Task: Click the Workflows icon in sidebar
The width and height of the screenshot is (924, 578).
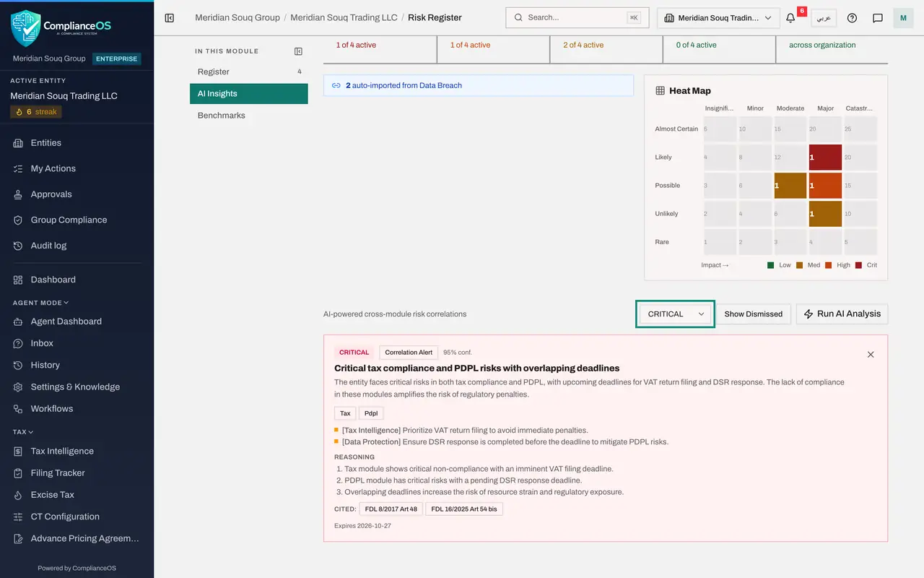Action: [18, 409]
